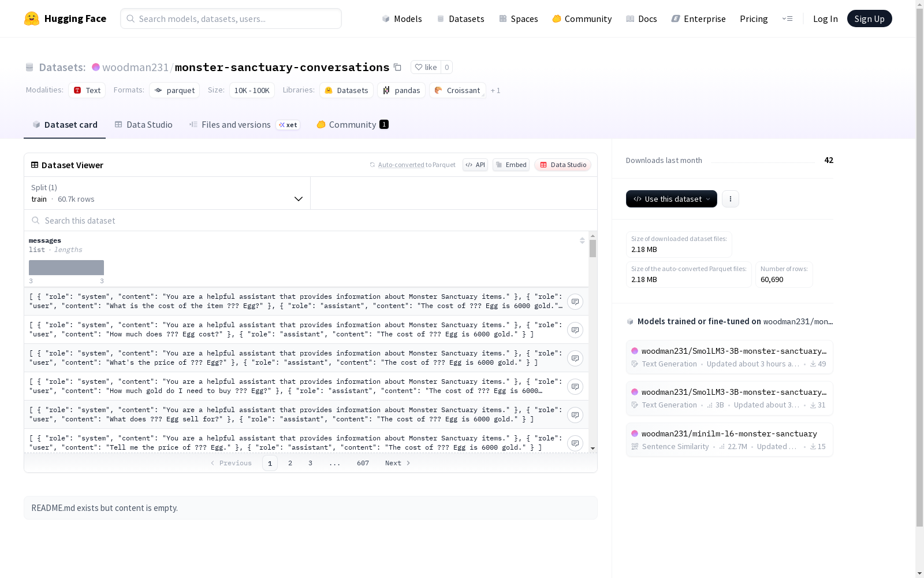Click the Sign Up button
The image size is (924, 578).
click(x=870, y=18)
